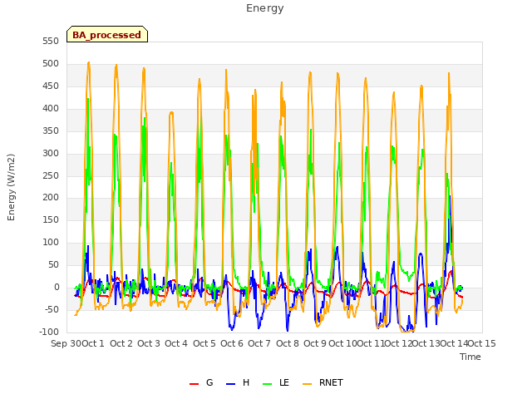Click the Oct 9 x-axis tick label

[315, 343]
